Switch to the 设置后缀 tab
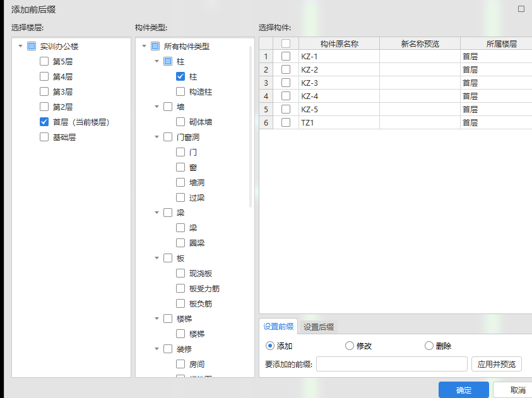 click(318, 327)
